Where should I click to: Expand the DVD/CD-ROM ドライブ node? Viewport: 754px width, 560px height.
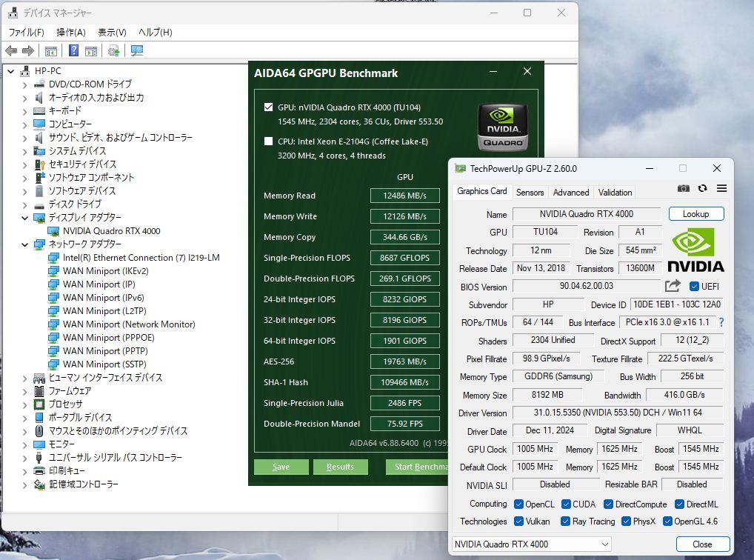[x=24, y=84]
